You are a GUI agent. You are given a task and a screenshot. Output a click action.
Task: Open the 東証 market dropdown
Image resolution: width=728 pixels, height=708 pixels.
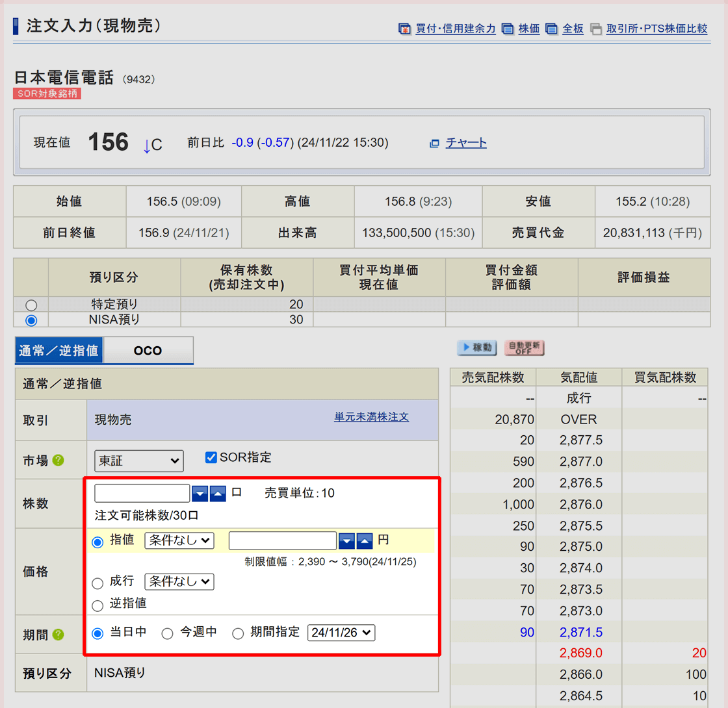click(x=139, y=461)
